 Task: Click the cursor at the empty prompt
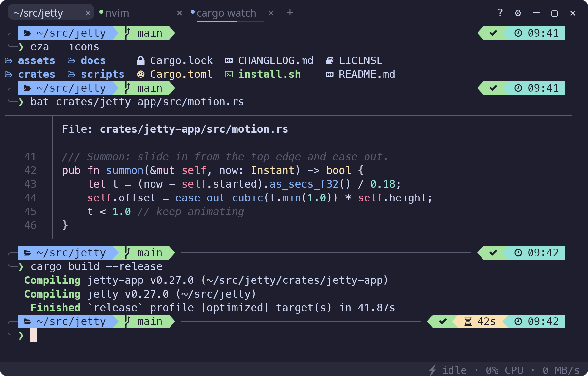[33, 335]
